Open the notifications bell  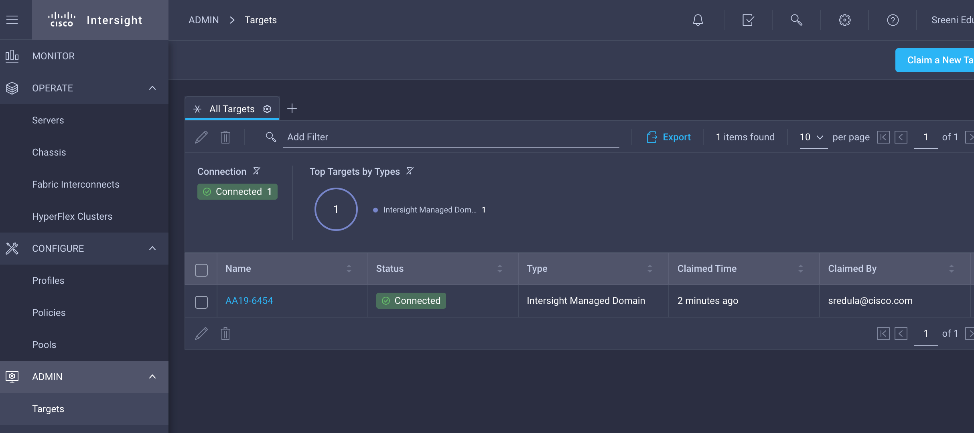coord(698,20)
